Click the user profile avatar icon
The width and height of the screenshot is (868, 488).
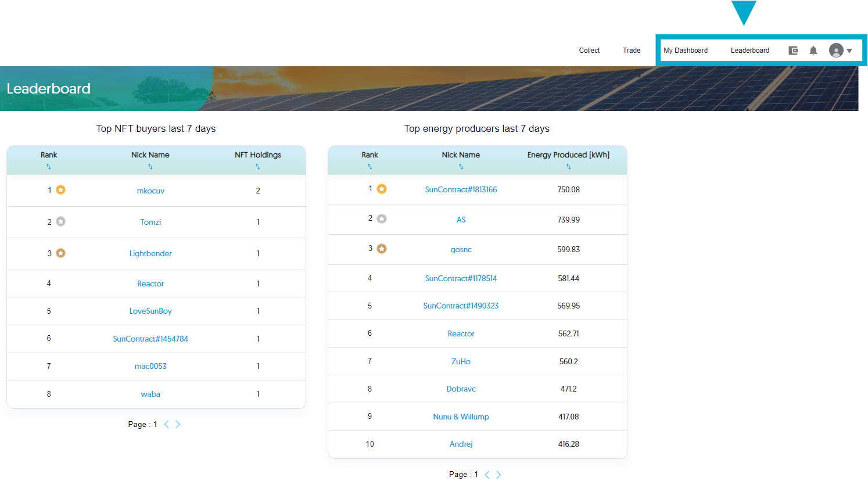[836, 51]
